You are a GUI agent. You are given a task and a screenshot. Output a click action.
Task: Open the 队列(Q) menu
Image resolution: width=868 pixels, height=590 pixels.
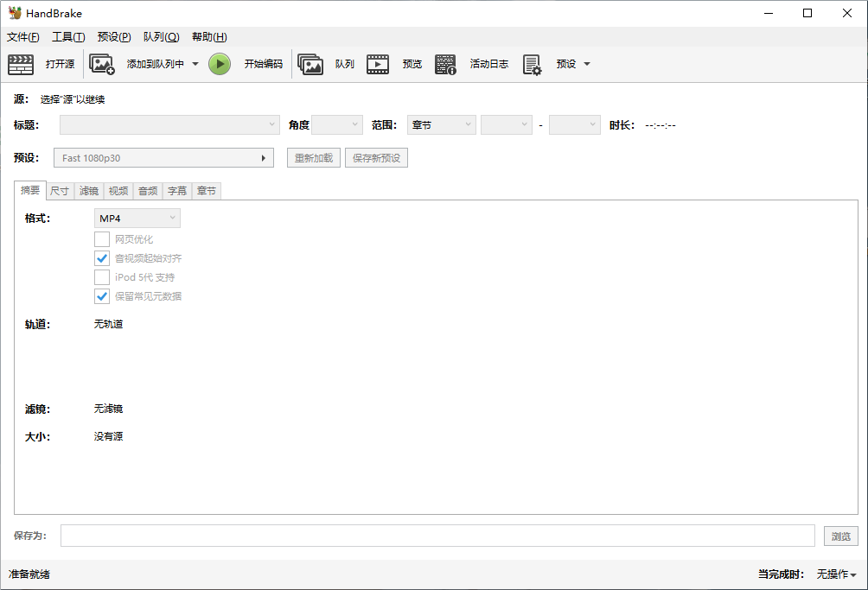click(x=161, y=37)
